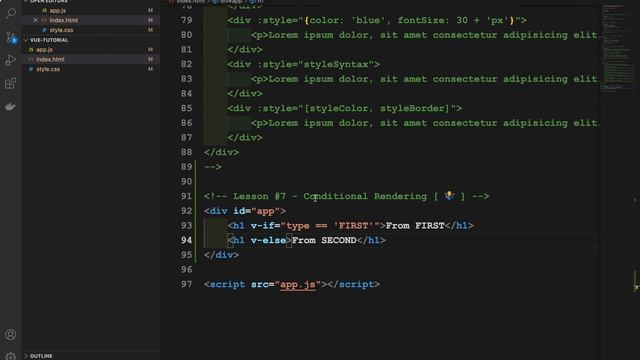Follow the app.js script source link
640x360 pixels.
(x=298, y=284)
